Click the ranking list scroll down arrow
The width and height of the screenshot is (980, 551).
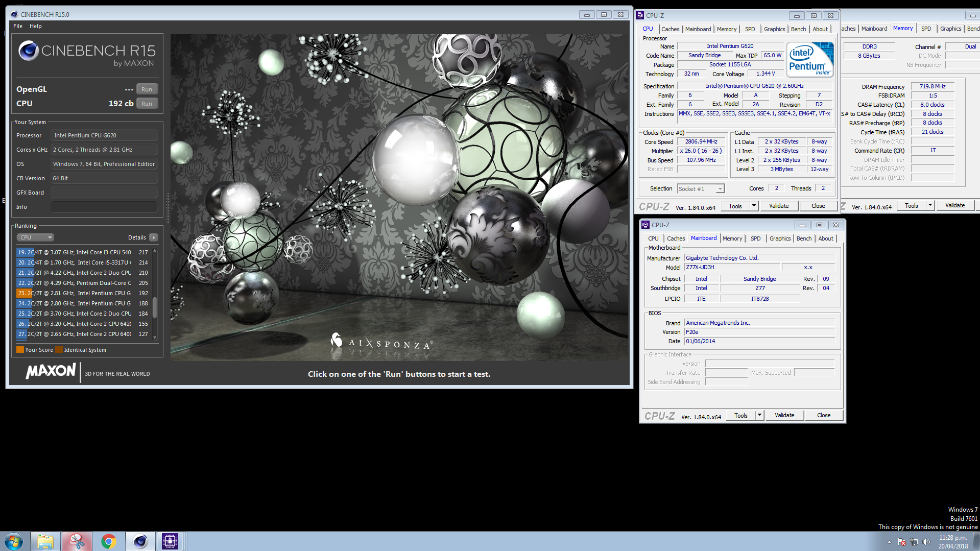155,337
